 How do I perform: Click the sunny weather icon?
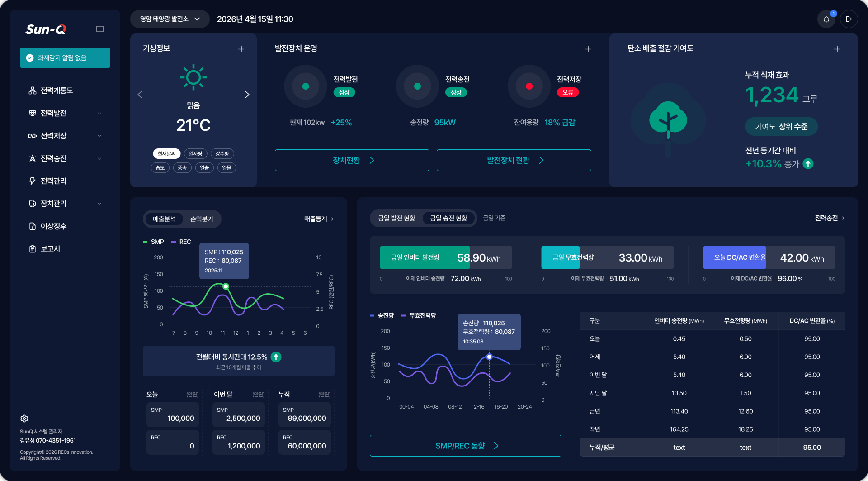193,77
